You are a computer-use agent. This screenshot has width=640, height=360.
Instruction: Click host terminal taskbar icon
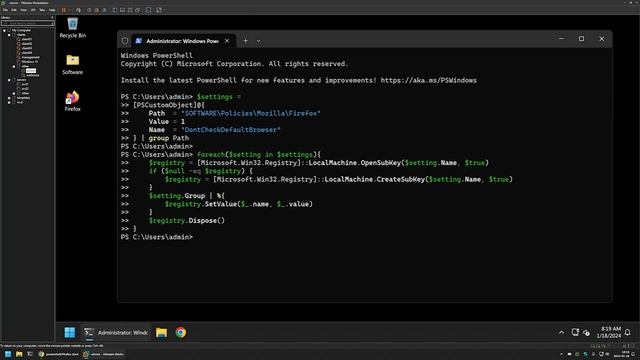point(30,354)
